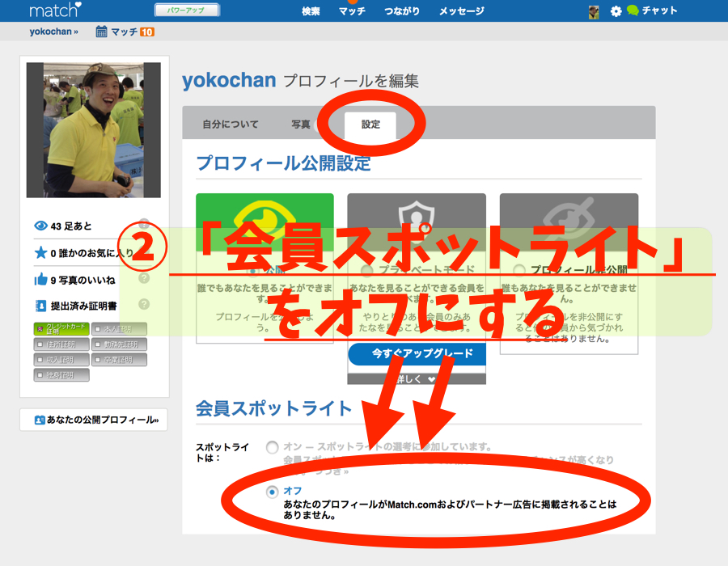Toggle the 住所証明 badge

click(x=61, y=344)
